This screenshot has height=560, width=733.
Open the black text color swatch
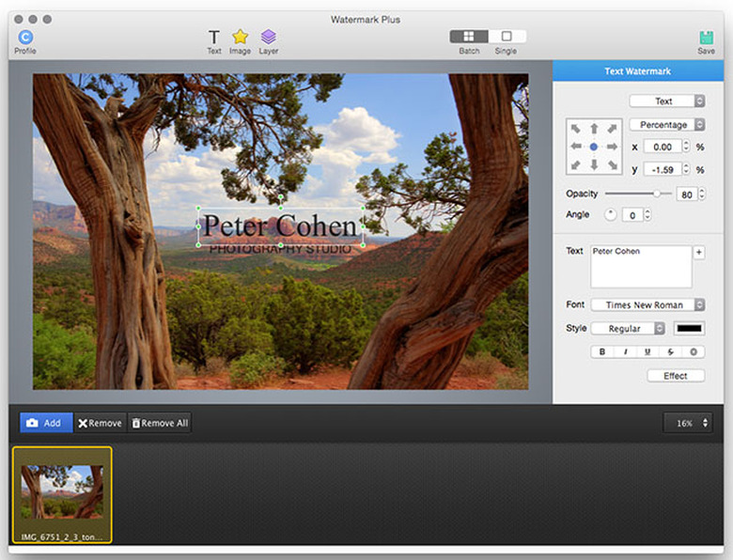689,329
